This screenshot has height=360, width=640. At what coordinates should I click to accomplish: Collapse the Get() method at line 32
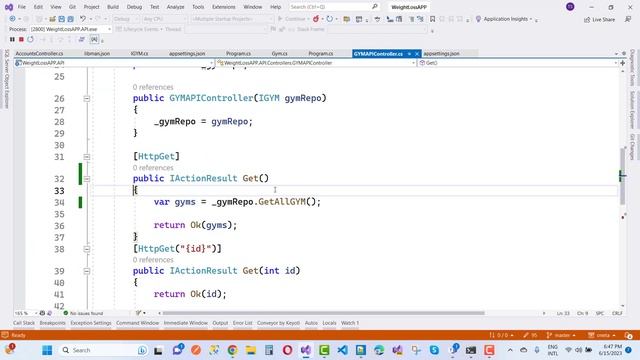pyautogui.click(x=87, y=179)
